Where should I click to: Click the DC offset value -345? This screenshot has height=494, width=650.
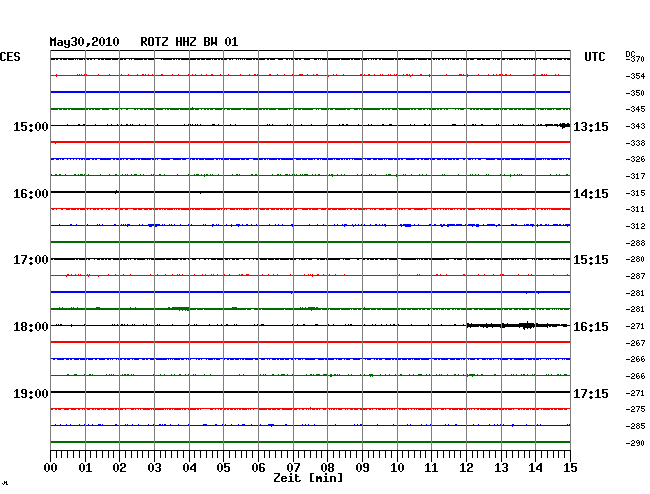click(635, 109)
